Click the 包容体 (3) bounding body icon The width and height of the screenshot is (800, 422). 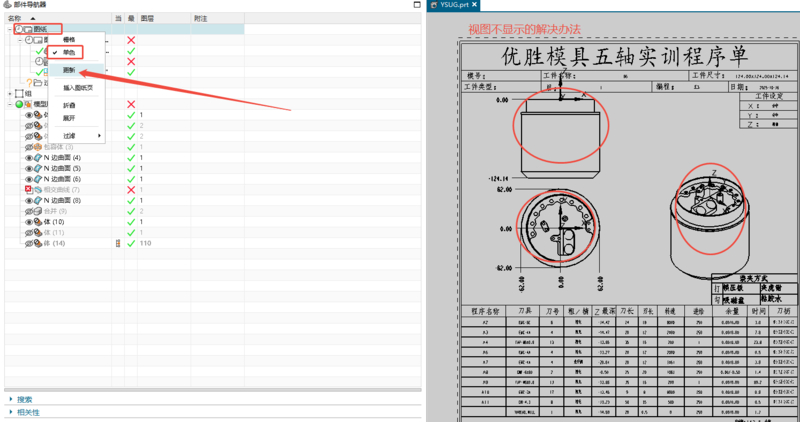click(x=38, y=147)
